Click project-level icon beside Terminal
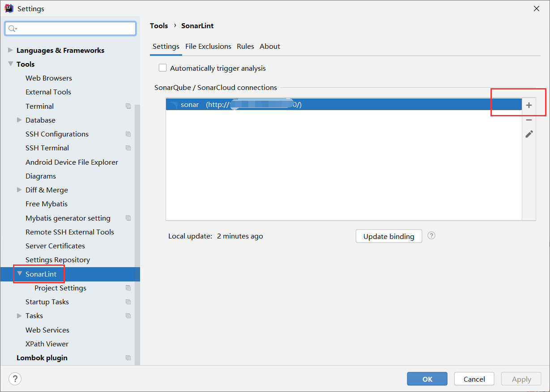 (x=128, y=106)
